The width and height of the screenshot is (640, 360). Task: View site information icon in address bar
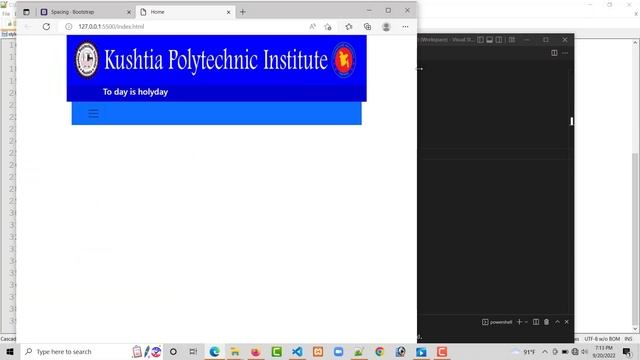[x=69, y=27]
